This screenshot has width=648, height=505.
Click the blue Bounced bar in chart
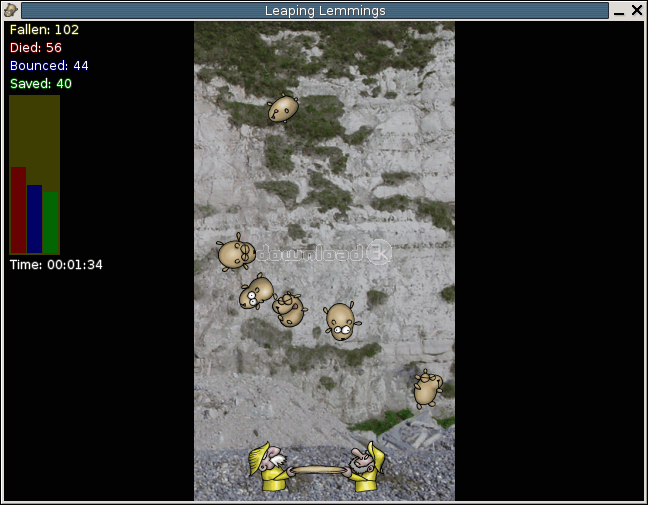pyautogui.click(x=35, y=219)
